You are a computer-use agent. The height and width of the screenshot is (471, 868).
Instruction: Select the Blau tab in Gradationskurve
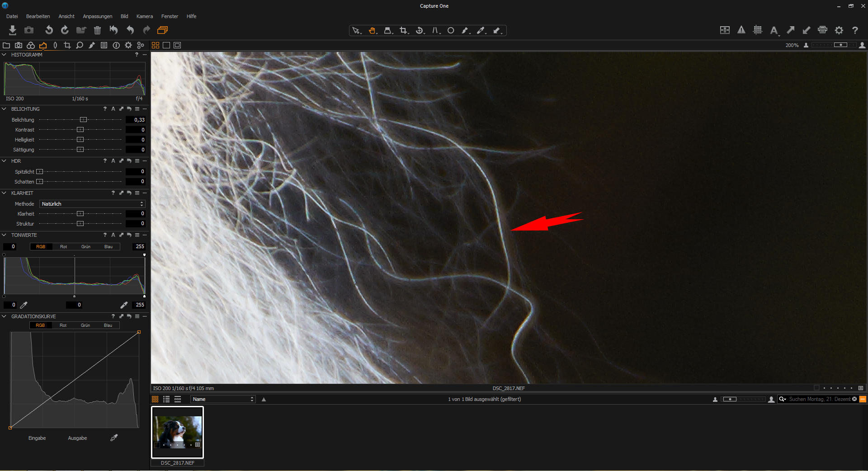point(108,325)
